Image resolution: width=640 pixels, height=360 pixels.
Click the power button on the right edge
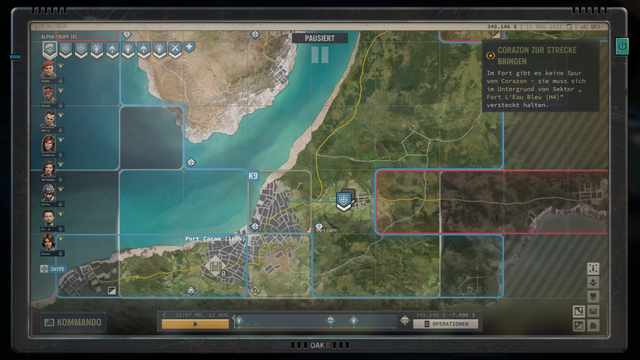[x=622, y=46]
